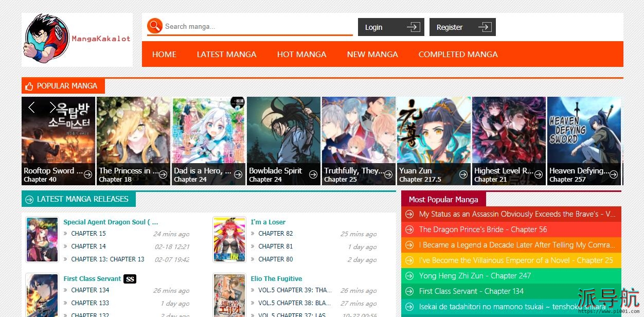Open Heaven Defying Sword cover thumbnail

pyautogui.click(x=584, y=141)
